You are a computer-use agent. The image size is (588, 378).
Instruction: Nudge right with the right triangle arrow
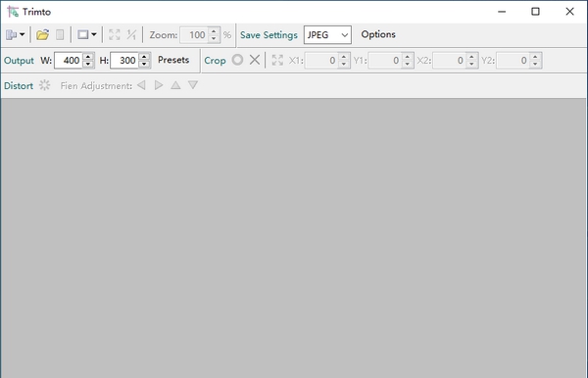(x=159, y=85)
